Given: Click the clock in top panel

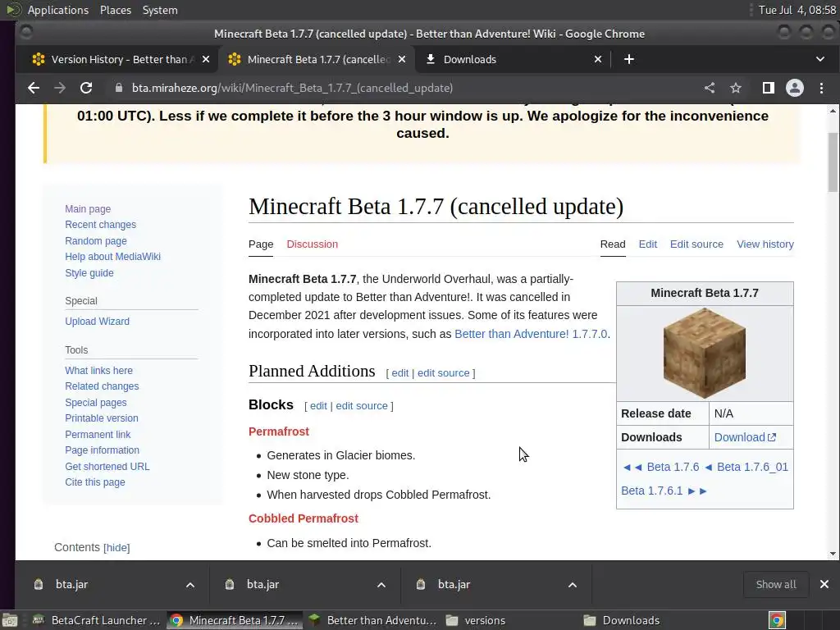Looking at the screenshot, I should (797, 10).
